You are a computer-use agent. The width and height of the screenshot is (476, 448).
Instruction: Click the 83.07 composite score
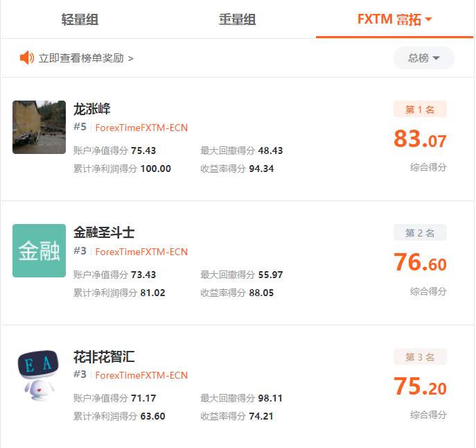[420, 139]
